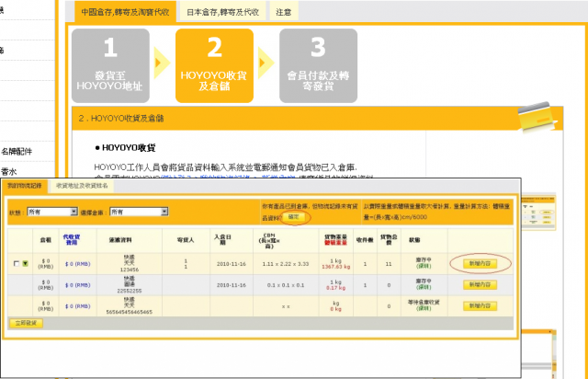588x379 pixels.
Task: Click the blue 代收貨費用 column header
Action: 72,240
